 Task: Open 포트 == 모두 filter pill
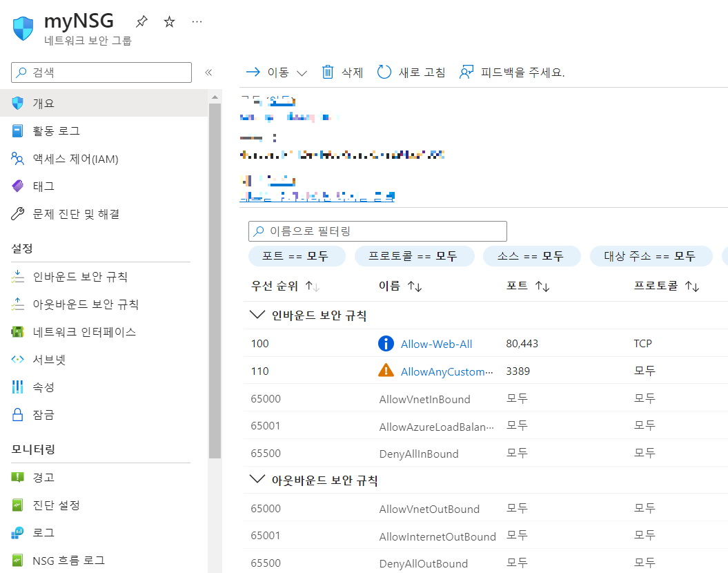297,256
